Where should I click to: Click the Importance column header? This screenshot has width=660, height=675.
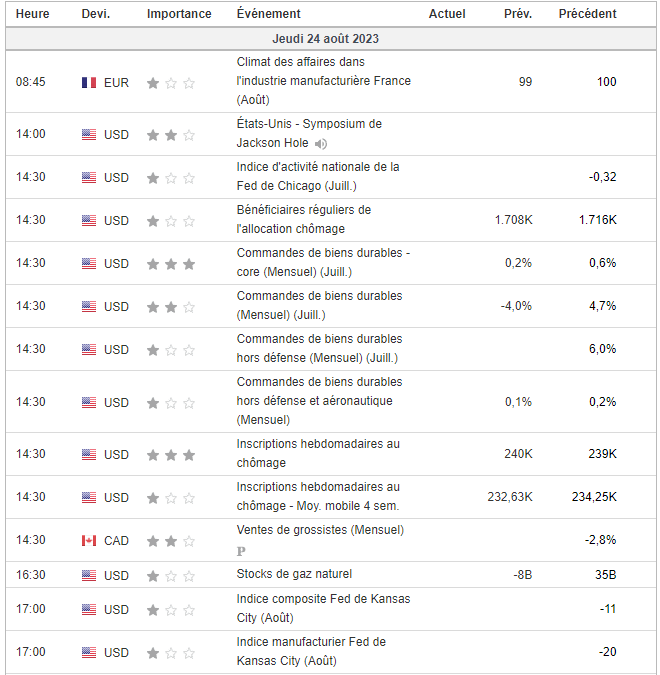point(179,14)
